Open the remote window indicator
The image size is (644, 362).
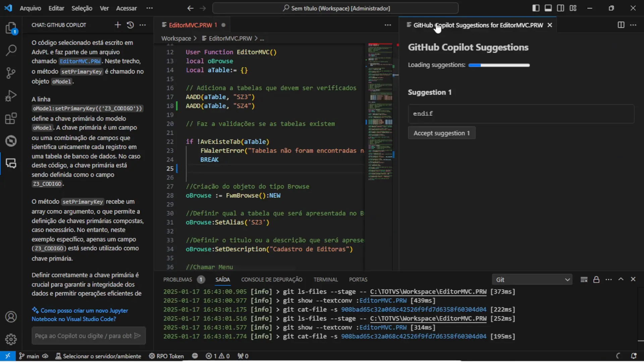click(7, 356)
